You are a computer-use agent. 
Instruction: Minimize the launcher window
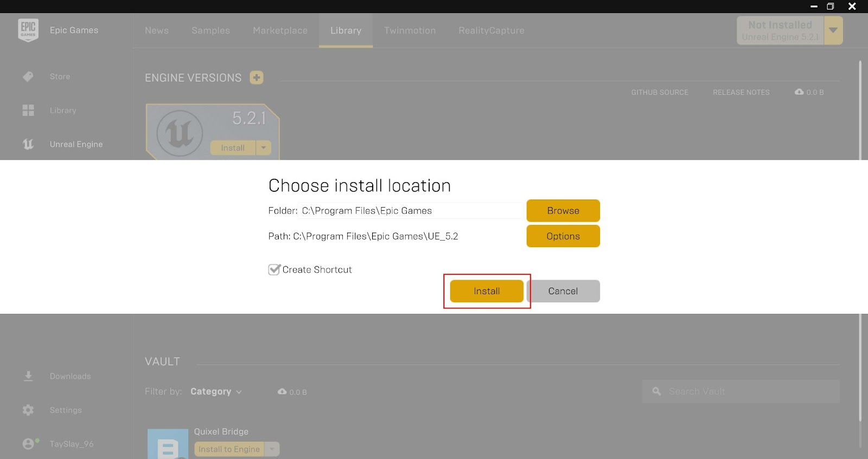tap(814, 7)
